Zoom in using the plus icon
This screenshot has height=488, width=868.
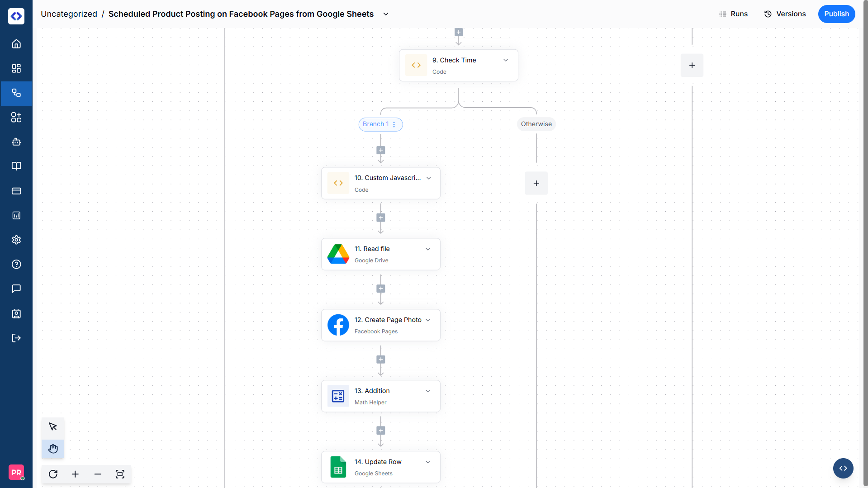pos(75,474)
